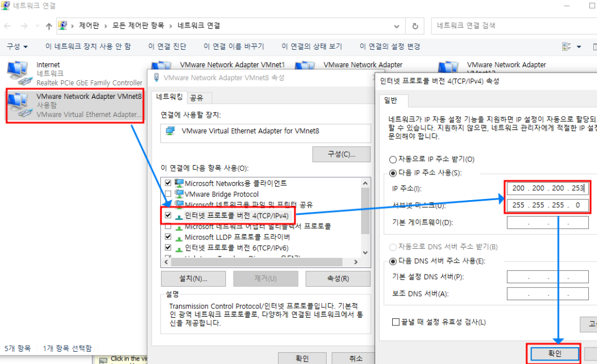This screenshot has width=597, height=364.
Task: Open the 구성 dropdown menu
Action: click(17, 46)
